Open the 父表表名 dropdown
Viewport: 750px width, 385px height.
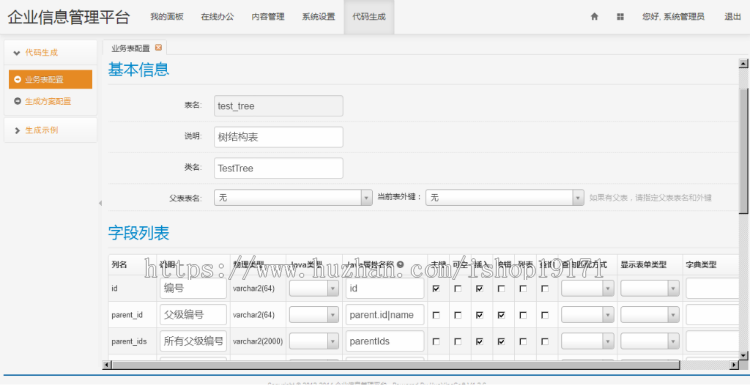(x=293, y=198)
